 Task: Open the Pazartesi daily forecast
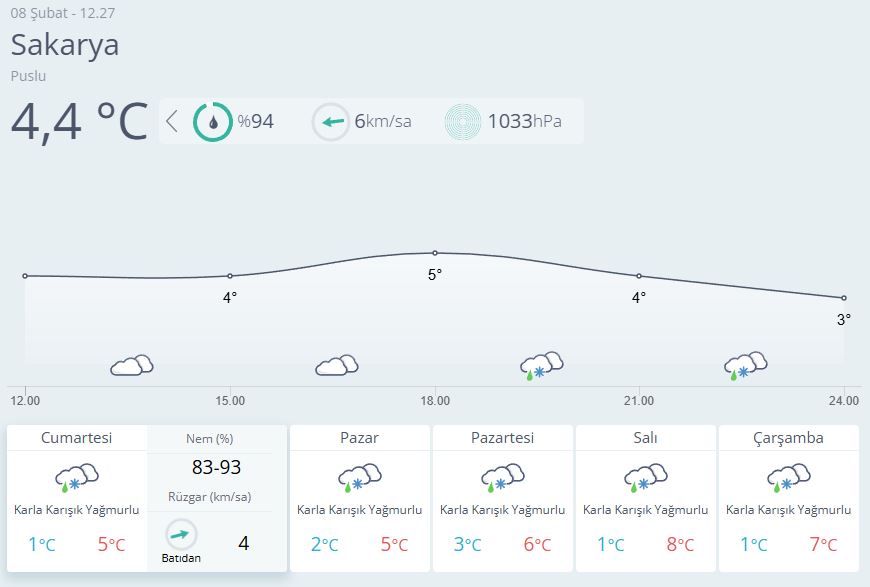(503, 498)
